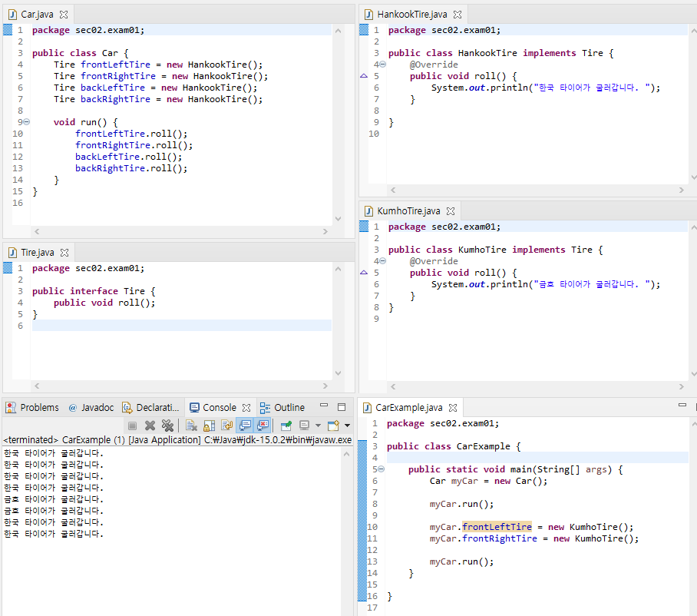This screenshot has height=616, width=697.
Task: Toggle Scroll Lock in Console toolbar
Action: coord(209,426)
